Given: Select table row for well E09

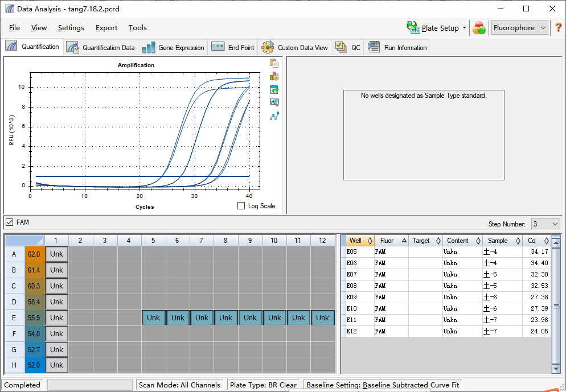Looking at the screenshot, I should (x=446, y=297).
